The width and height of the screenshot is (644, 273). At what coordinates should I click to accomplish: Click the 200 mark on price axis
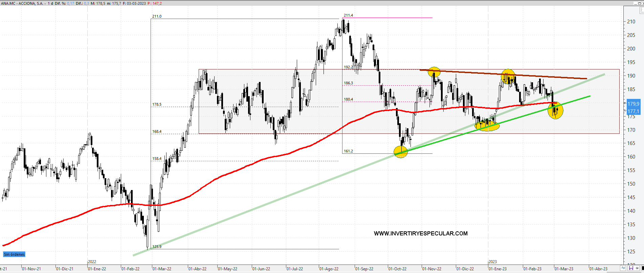[631, 49]
